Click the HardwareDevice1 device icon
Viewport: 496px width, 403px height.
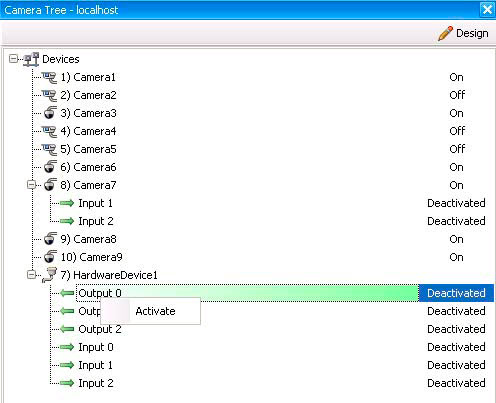click(x=49, y=275)
